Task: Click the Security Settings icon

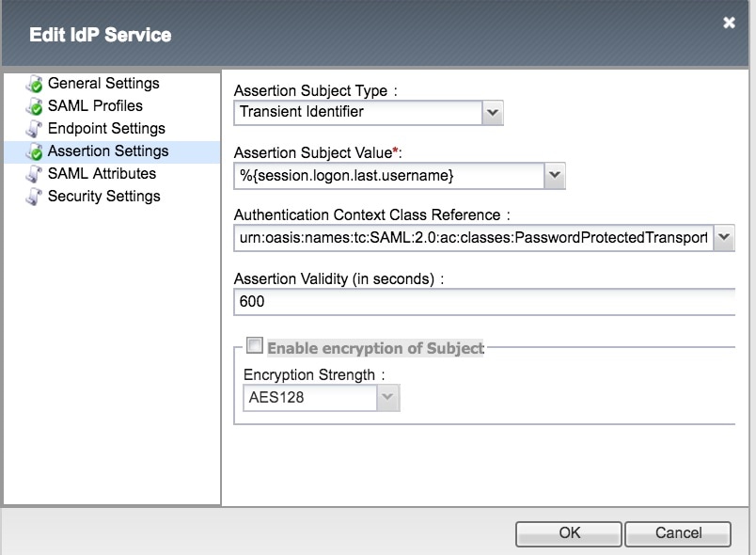Action: pos(34,197)
